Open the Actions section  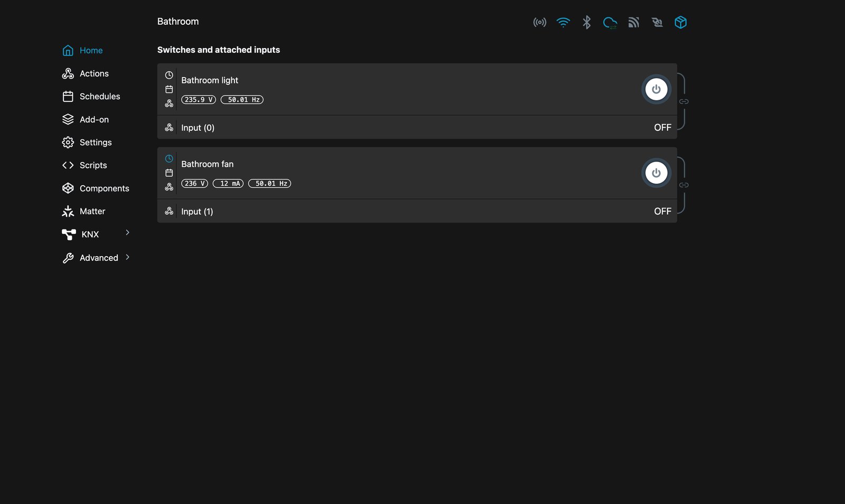[85, 74]
